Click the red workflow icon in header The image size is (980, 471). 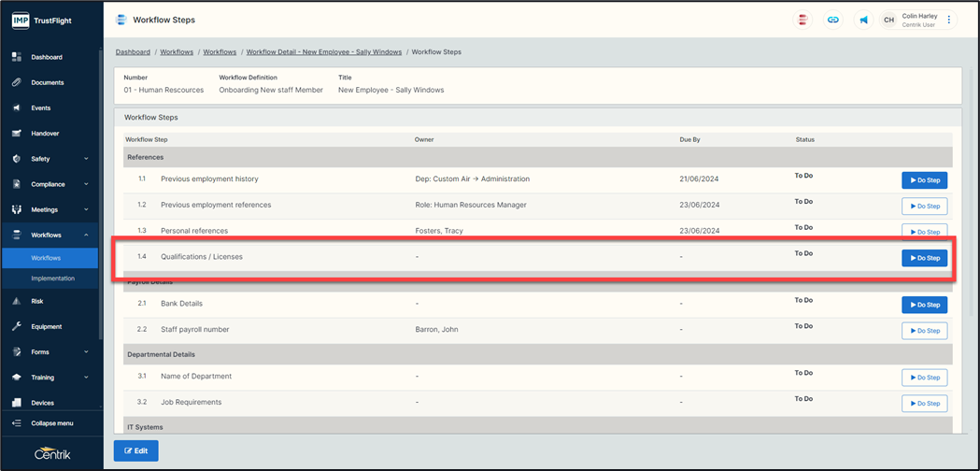802,20
